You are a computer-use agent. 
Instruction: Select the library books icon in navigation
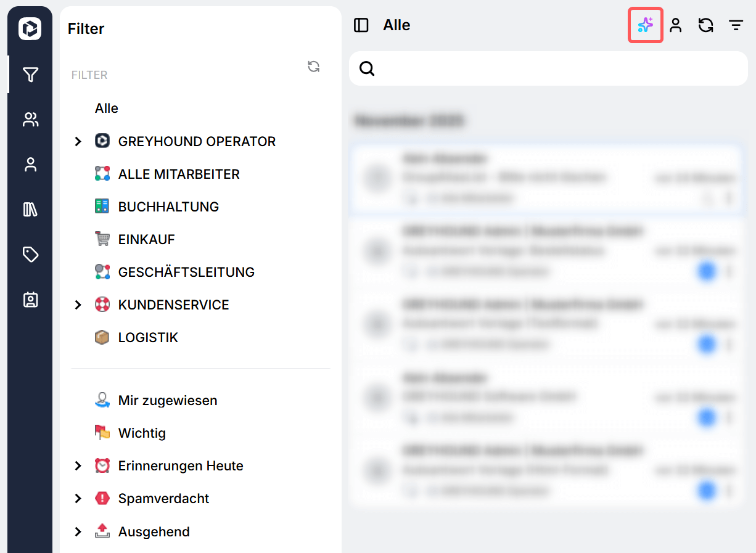coord(30,210)
